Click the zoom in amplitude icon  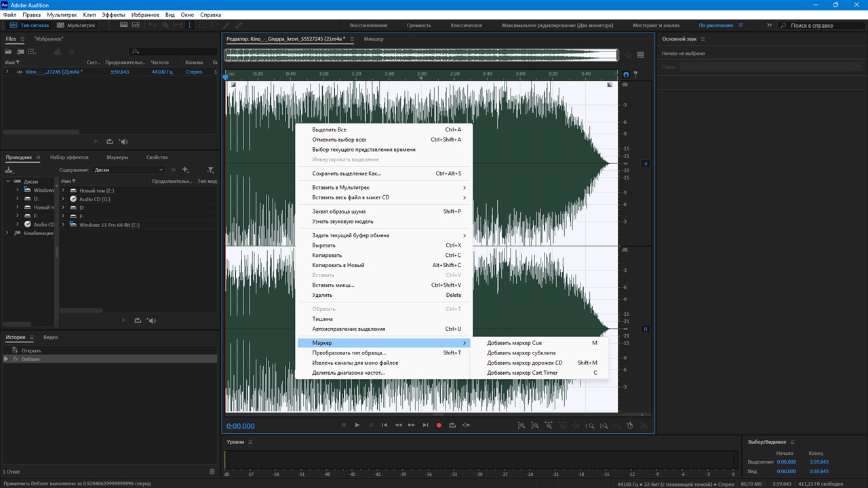click(x=521, y=426)
